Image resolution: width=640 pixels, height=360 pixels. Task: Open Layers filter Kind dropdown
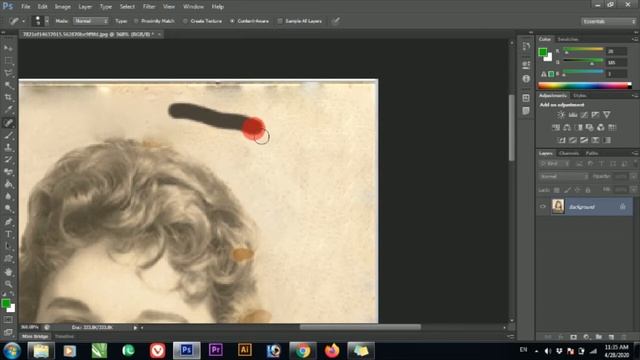554,164
